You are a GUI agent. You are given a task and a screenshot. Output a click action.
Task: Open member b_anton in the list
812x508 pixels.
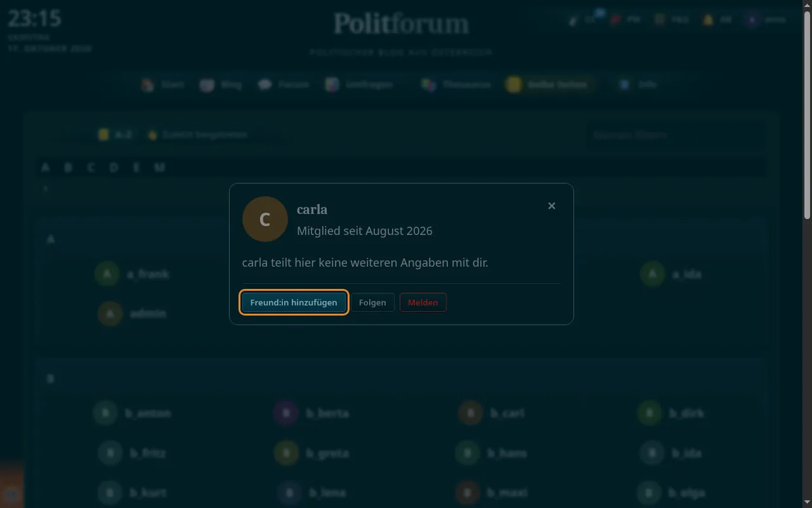pos(132,413)
